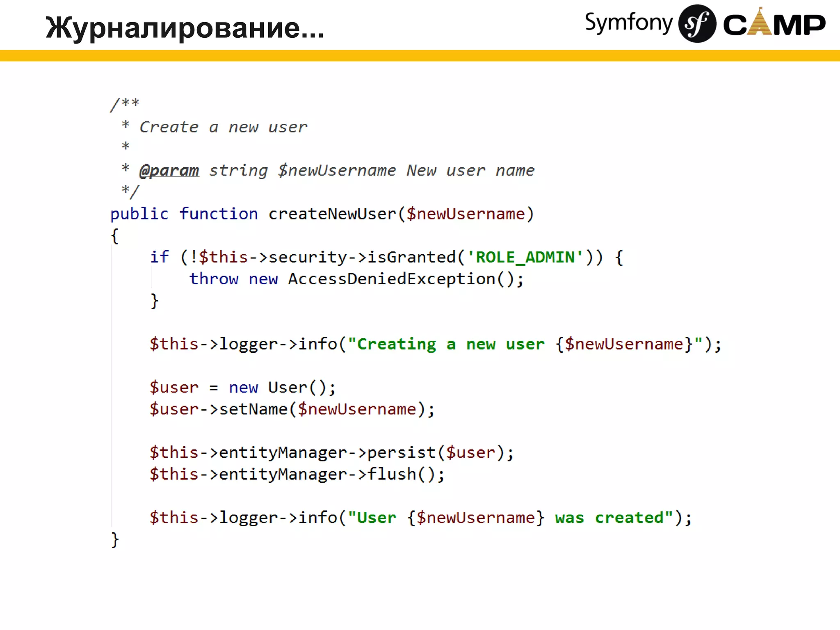Click the 'function' keyword
This screenshot has width=840, height=630.
pos(219,214)
